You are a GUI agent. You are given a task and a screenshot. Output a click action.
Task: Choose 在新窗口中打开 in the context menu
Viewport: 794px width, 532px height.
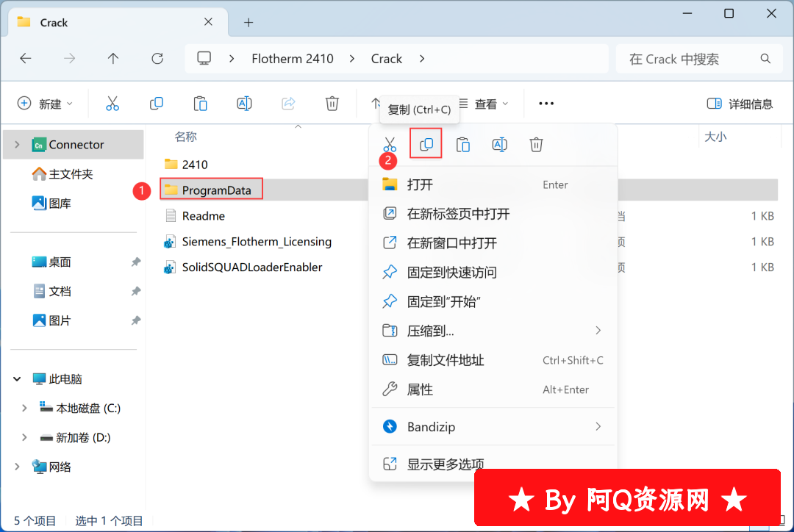493,243
